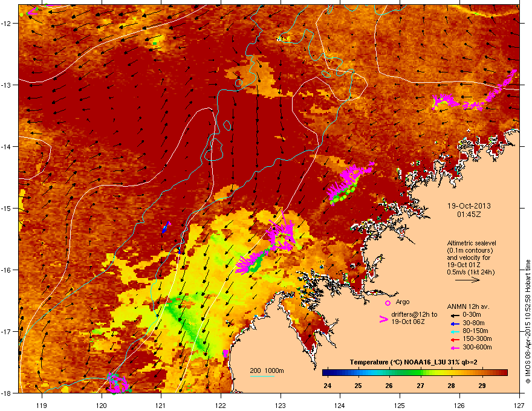Click the 0.5m/s velocity scale arrow

pyautogui.click(x=467, y=280)
